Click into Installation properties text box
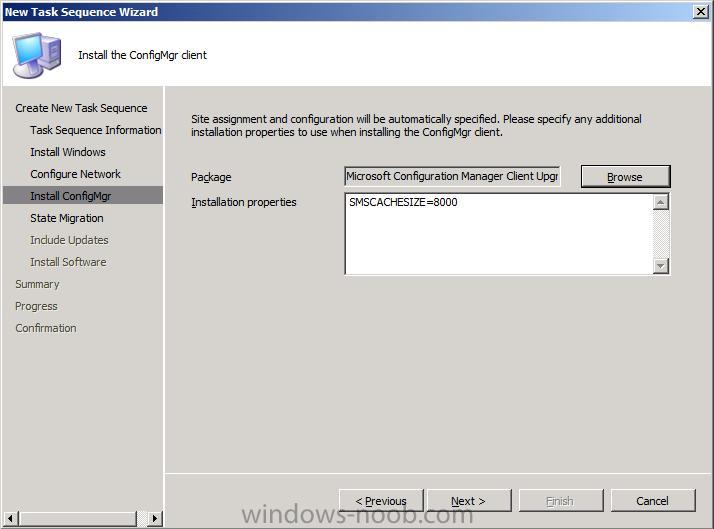Viewport: 714px width, 529px height. 499,234
